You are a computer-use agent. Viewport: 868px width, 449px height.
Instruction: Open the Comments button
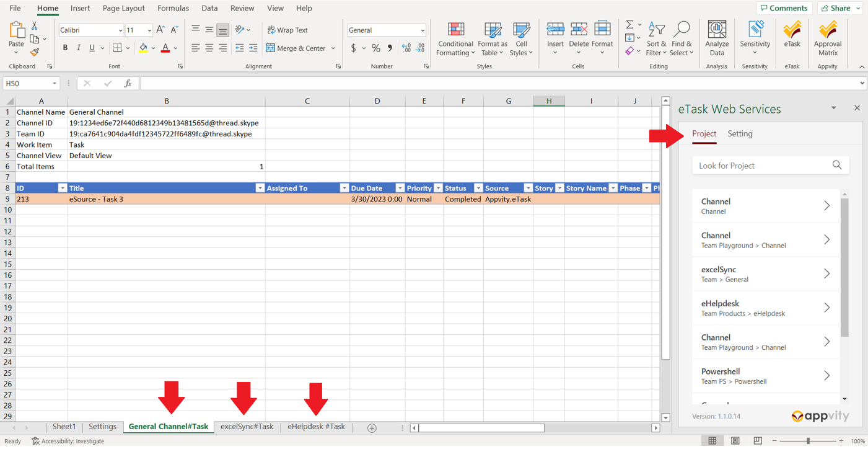point(784,8)
